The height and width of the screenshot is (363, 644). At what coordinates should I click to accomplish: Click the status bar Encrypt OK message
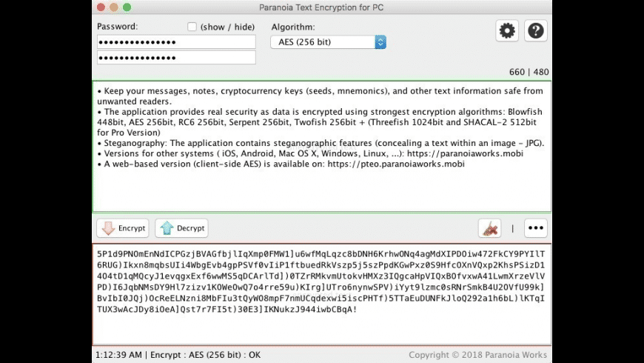pos(178,355)
